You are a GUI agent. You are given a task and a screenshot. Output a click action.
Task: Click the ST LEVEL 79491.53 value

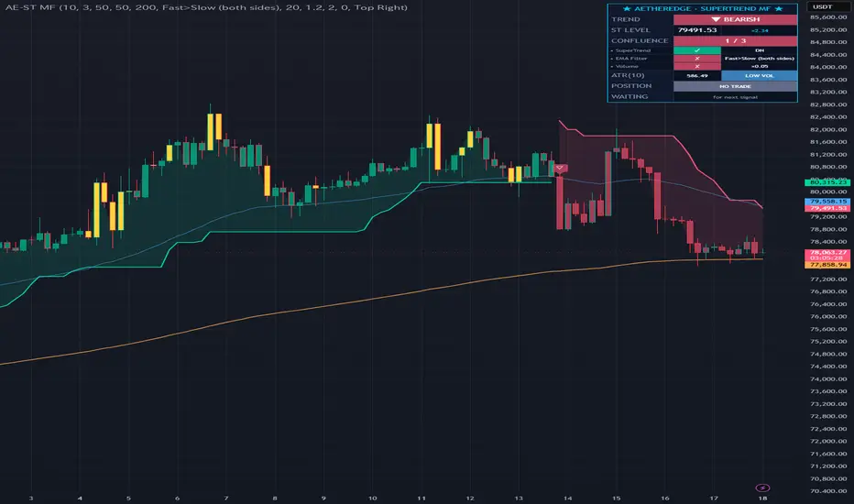click(x=697, y=30)
